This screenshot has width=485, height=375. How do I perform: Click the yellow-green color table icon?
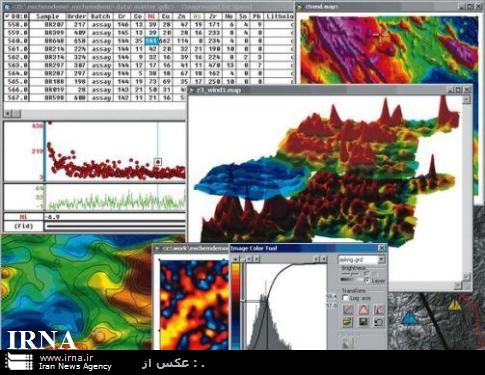[x=348, y=322]
